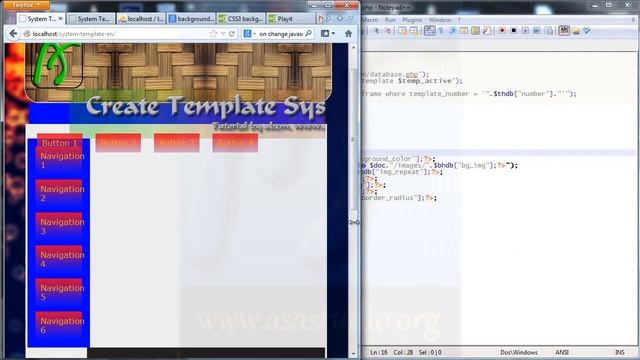The height and width of the screenshot is (360, 640).
Task: Click the Firefox scrollbar down arrow
Action: pos(353,354)
